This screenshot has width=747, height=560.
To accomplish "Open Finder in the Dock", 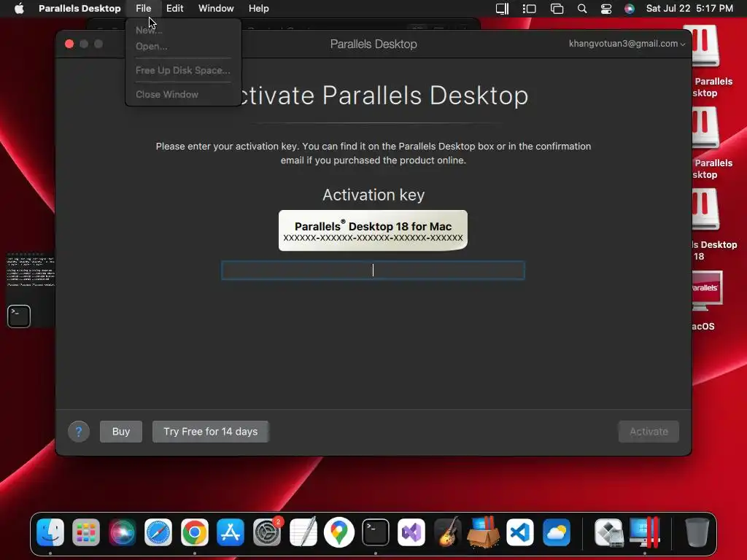I will [x=50, y=532].
